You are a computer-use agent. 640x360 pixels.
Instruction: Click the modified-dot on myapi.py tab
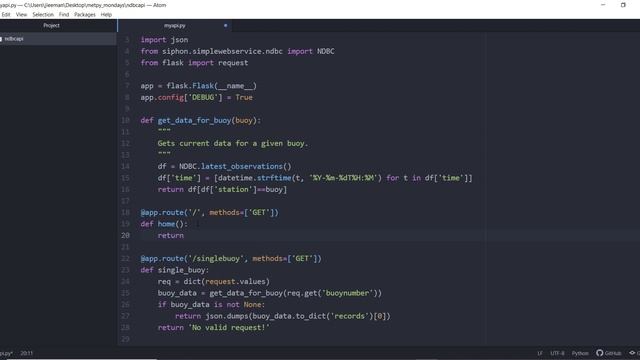pyautogui.click(x=225, y=25)
